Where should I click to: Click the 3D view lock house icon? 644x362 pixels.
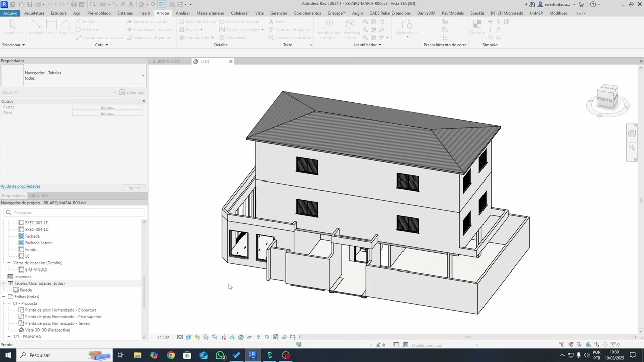click(241, 337)
